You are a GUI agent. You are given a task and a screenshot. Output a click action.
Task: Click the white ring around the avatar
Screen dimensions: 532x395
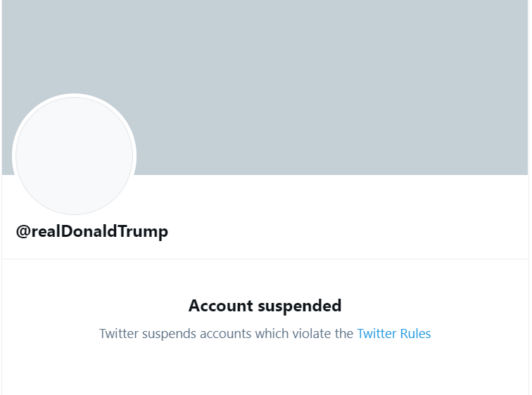(75, 96)
